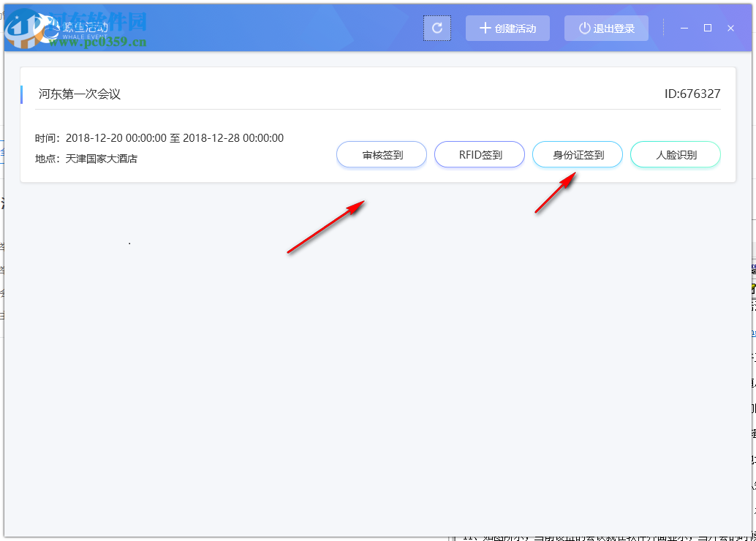Click the 创建活动 button

507,29
